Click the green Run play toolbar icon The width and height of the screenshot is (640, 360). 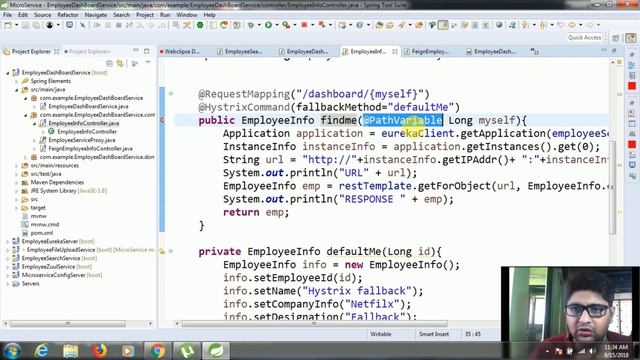pyautogui.click(x=268, y=25)
